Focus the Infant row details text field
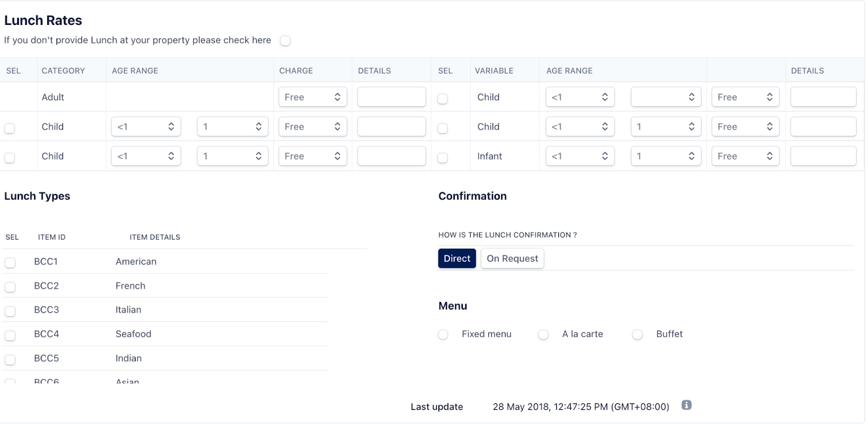Screen dimensions: 868x424 (x=823, y=156)
